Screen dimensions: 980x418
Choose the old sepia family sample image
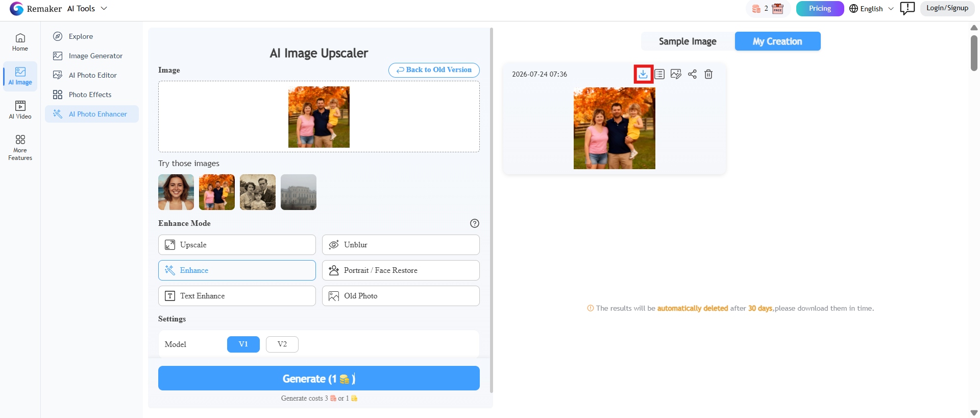pyautogui.click(x=258, y=192)
